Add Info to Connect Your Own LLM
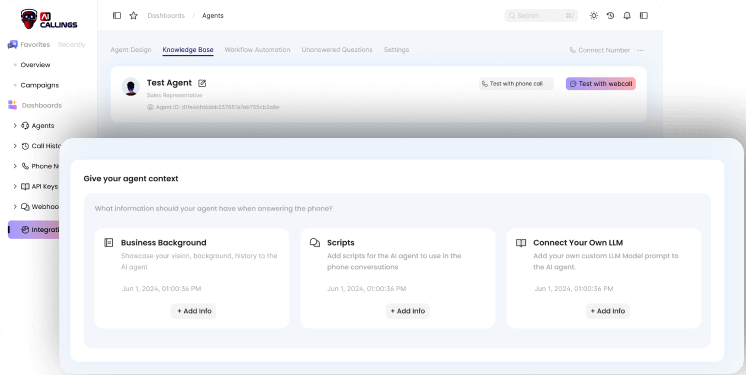Image resolution: width=746 pixels, height=375 pixels. [608, 311]
